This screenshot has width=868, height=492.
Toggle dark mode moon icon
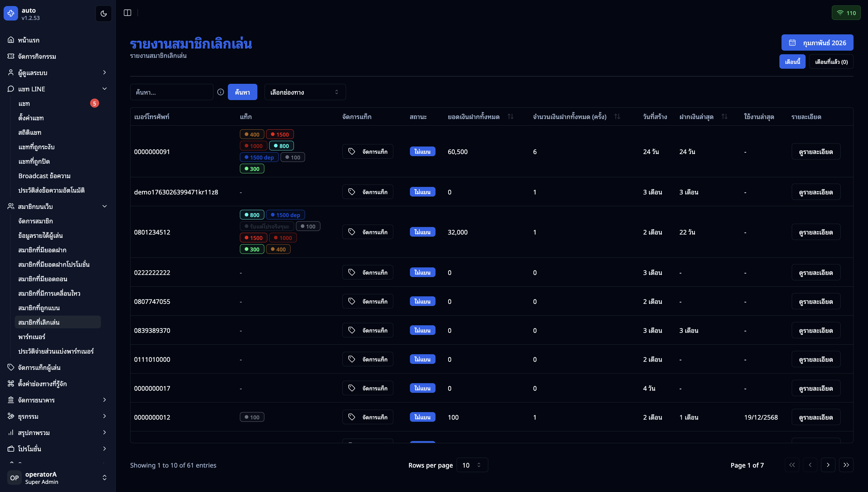tap(103, 14)
